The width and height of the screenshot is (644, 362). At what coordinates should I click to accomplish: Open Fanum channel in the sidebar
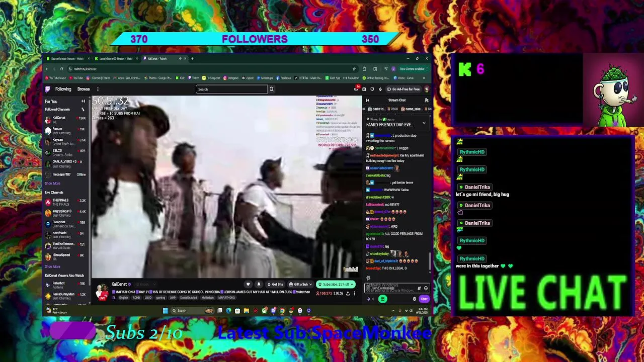point(65,131)
